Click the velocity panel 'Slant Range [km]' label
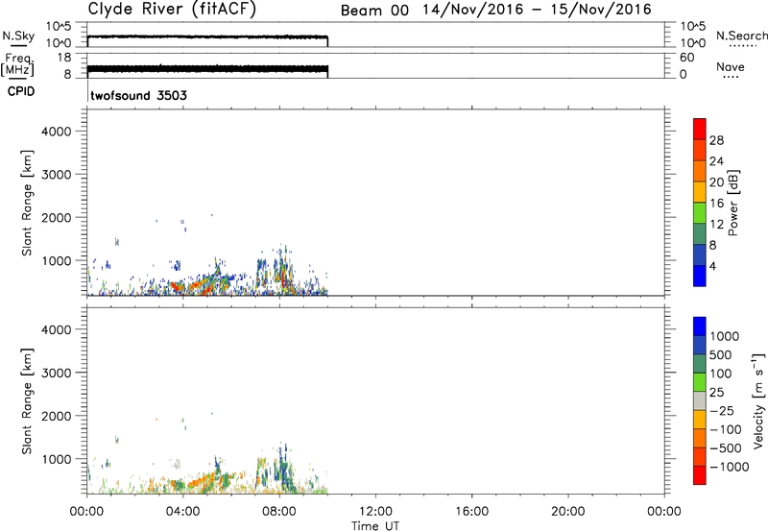This screenshot has width=768, height=532. point(27,400)
